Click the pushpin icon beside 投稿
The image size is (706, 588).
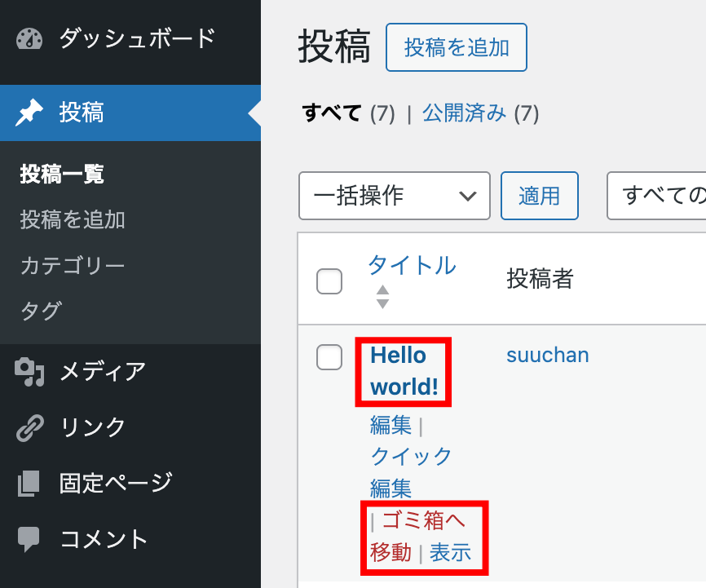[x=29, y=113]
